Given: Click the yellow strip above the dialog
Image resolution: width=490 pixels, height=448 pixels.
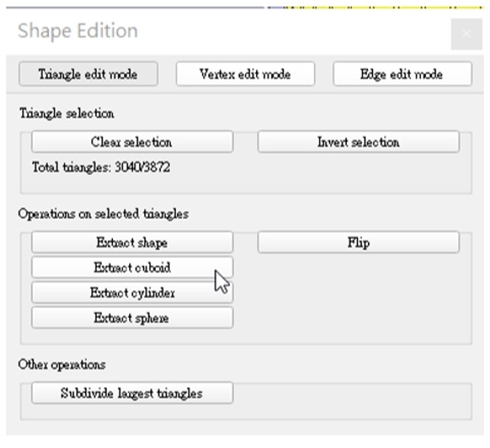Looking at the screenshot, I should tap(377, 7).
